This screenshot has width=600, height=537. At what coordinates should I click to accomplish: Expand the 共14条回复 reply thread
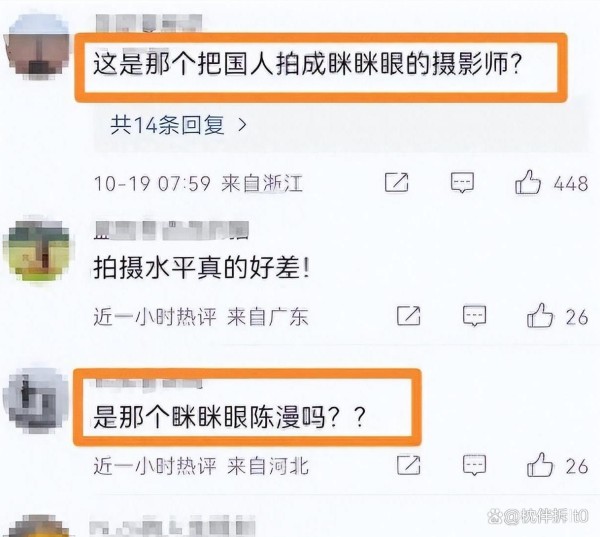point(178,125)
